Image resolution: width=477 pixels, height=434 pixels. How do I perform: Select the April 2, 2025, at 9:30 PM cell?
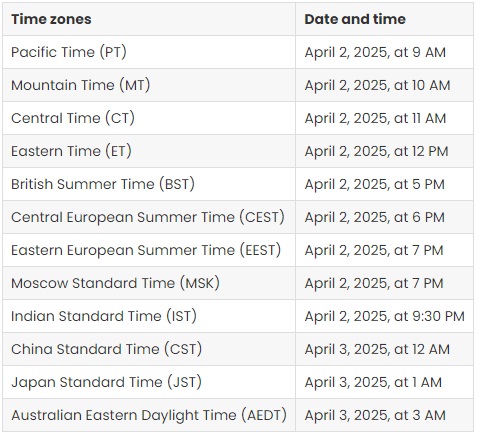[x=384, y=316]
